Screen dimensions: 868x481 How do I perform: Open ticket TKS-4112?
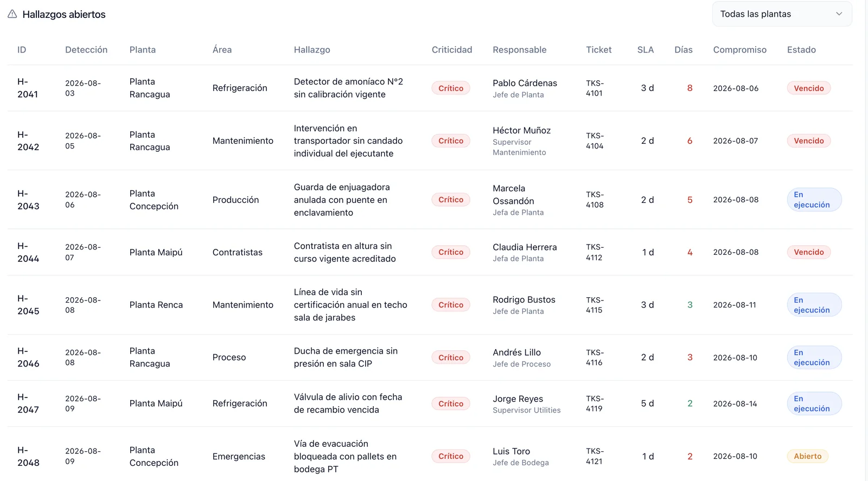(595, 252)
